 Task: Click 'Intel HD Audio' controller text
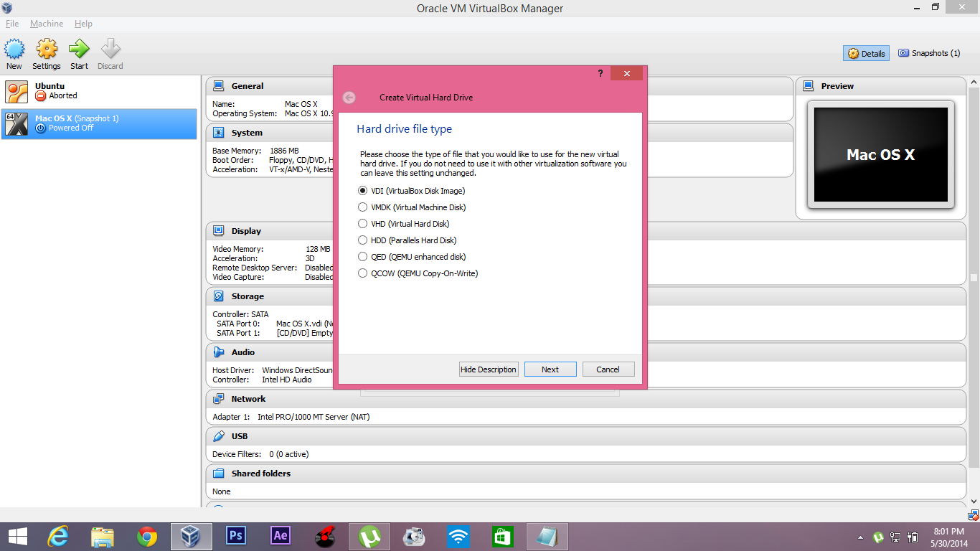click(287, 380)
